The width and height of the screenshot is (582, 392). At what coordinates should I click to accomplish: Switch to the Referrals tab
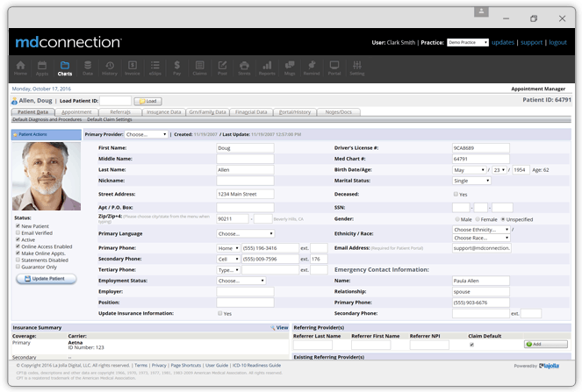120,112
